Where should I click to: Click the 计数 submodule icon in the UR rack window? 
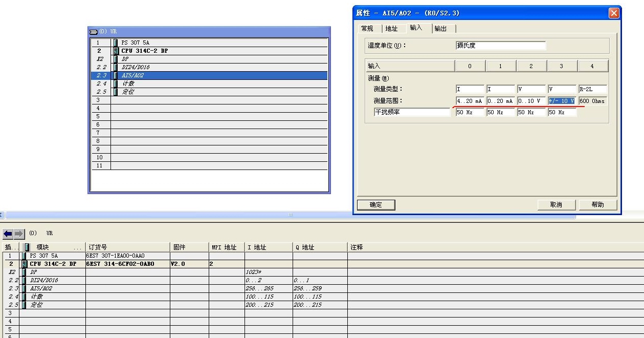116,83
